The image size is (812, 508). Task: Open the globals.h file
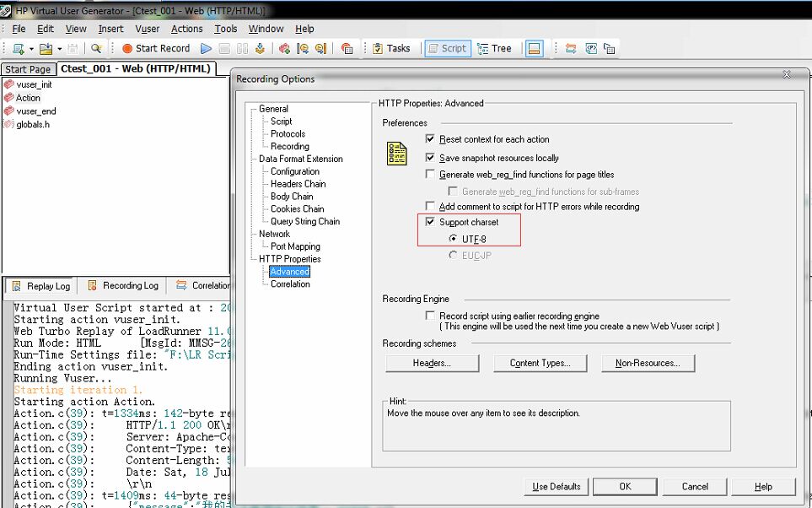33,125
